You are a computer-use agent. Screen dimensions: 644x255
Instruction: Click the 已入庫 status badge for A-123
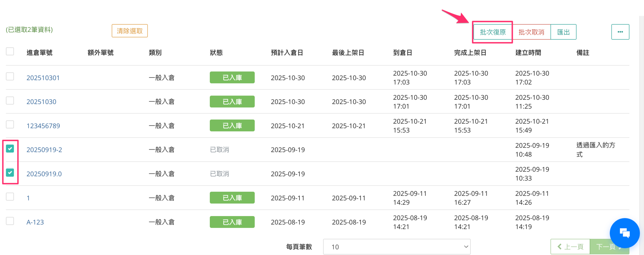click(x=232, y=222)
